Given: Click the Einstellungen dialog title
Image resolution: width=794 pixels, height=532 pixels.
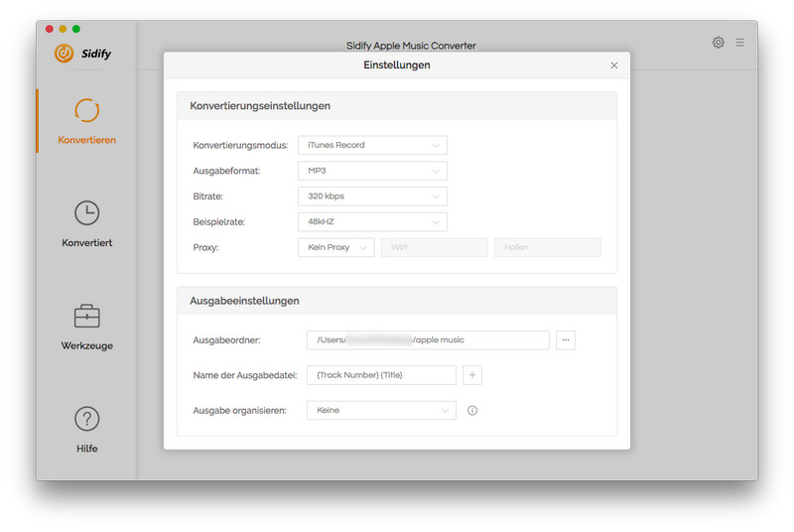Looking at the screenshot, I should (x=396, y=65).
